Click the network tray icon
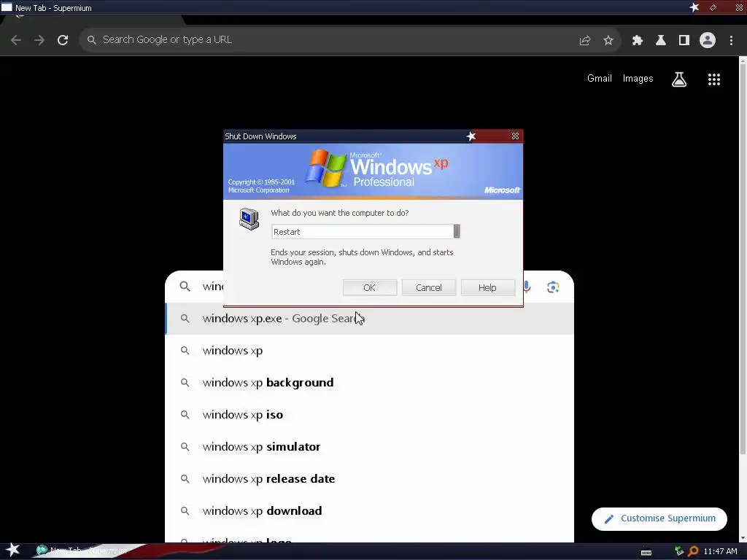Image resolution: width=747 pixels, height=560 pixels. coord(679,551)
